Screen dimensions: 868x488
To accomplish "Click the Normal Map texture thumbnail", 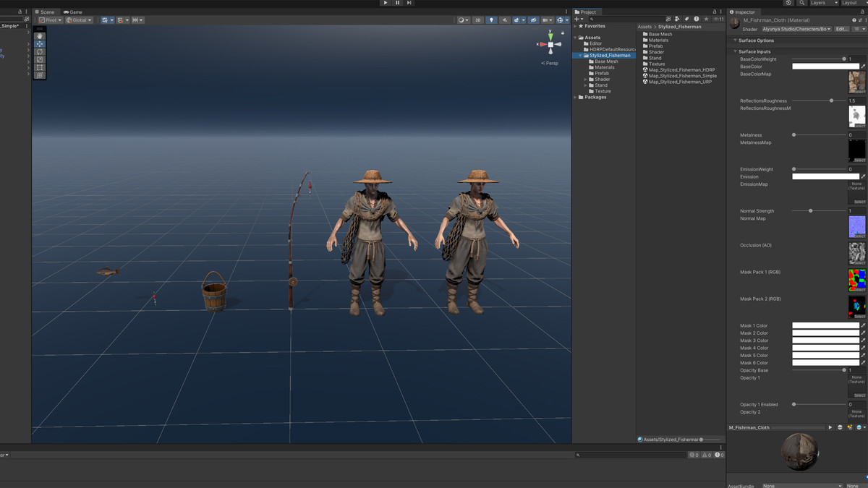I will (x=856, y=226).
